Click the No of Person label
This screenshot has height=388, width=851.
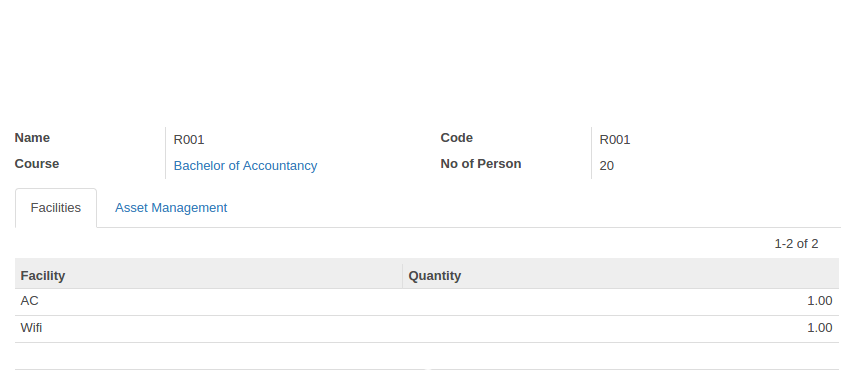(481, 164)
